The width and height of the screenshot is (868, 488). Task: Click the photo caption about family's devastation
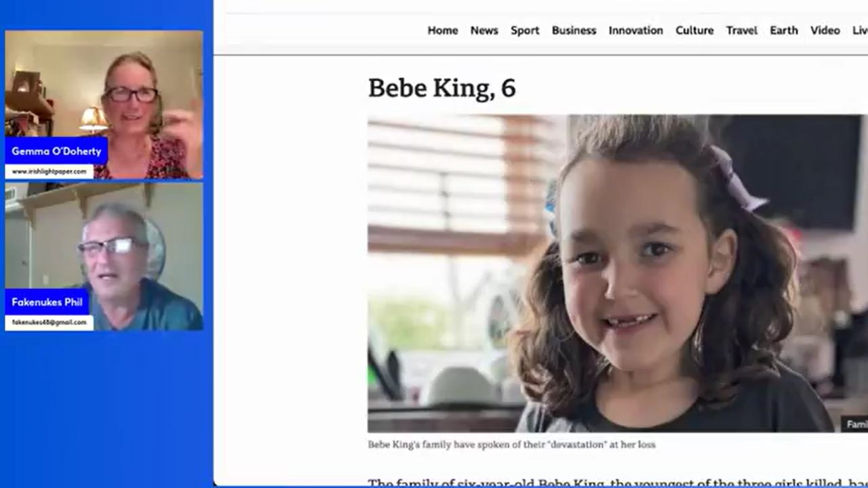pos(511,445)
